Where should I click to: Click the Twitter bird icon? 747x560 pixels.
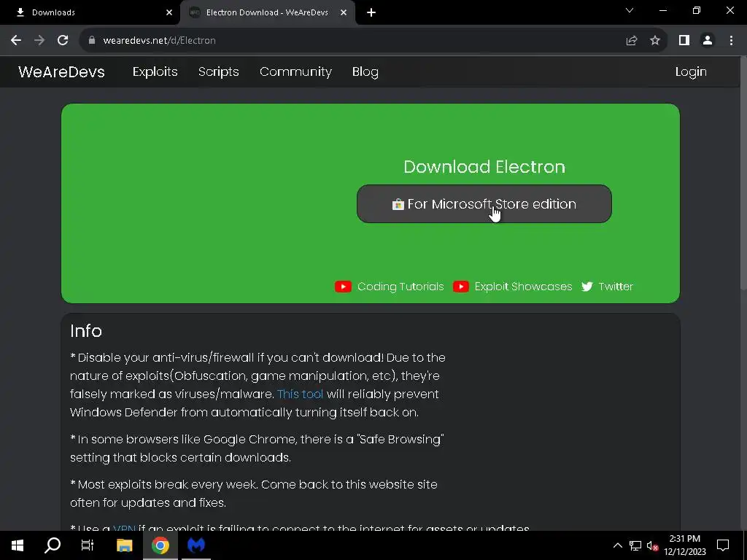click(587, 286)
